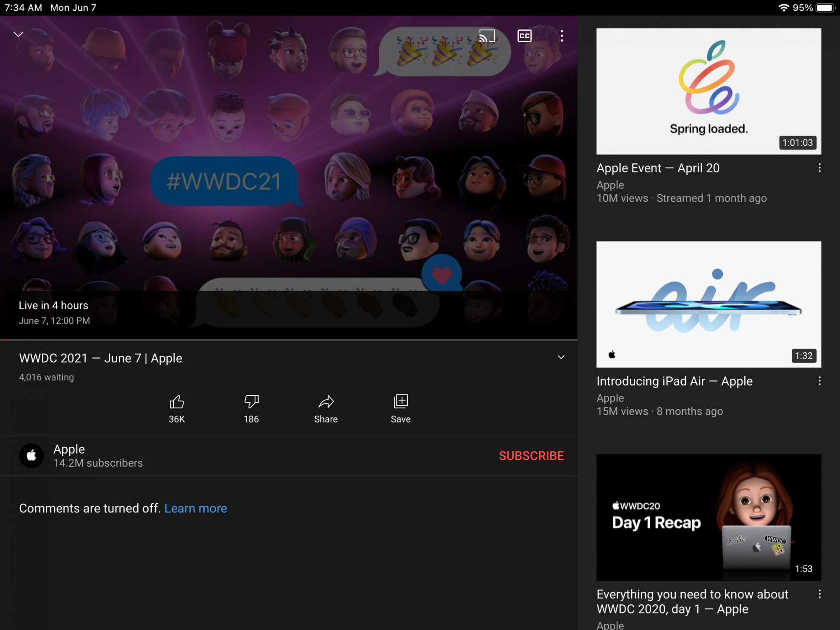Open the Apple channel name
This screenshot has width=840, height=630.
[69, 449]
